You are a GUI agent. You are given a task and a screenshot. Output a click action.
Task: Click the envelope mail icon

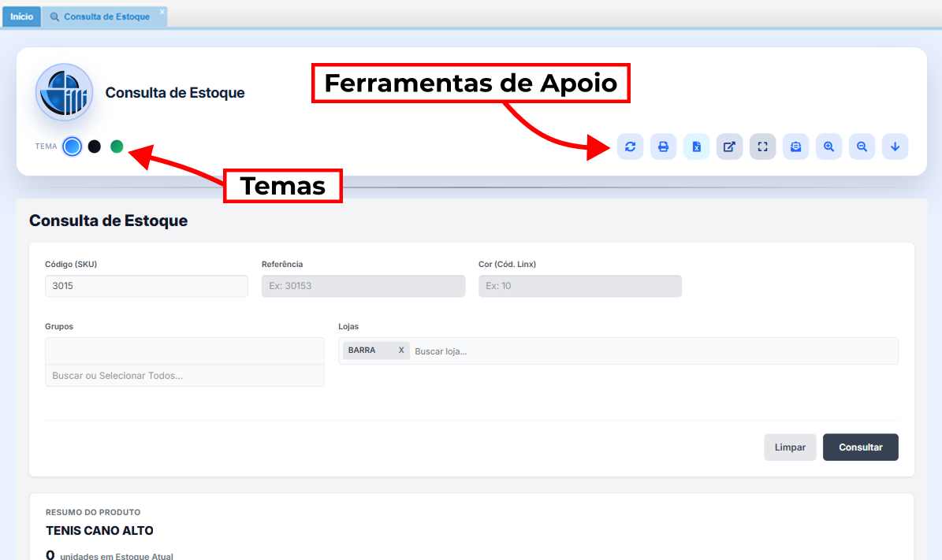point(796,146)
